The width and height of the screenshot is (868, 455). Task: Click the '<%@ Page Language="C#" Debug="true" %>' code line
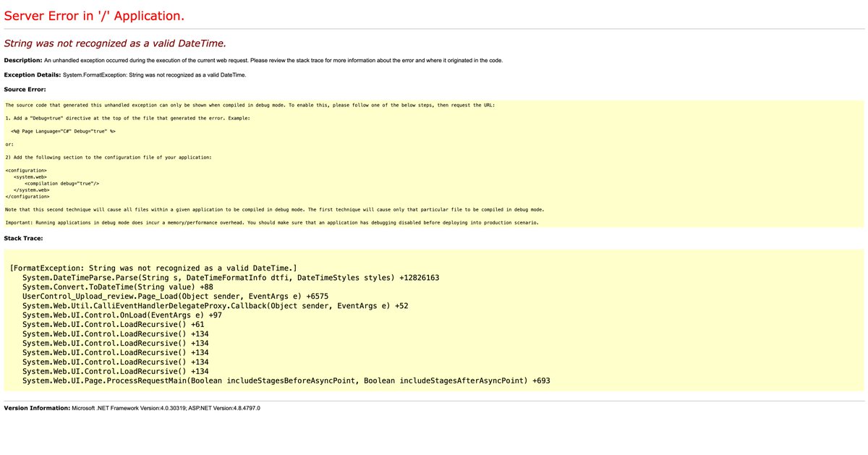tap(63, 132)
